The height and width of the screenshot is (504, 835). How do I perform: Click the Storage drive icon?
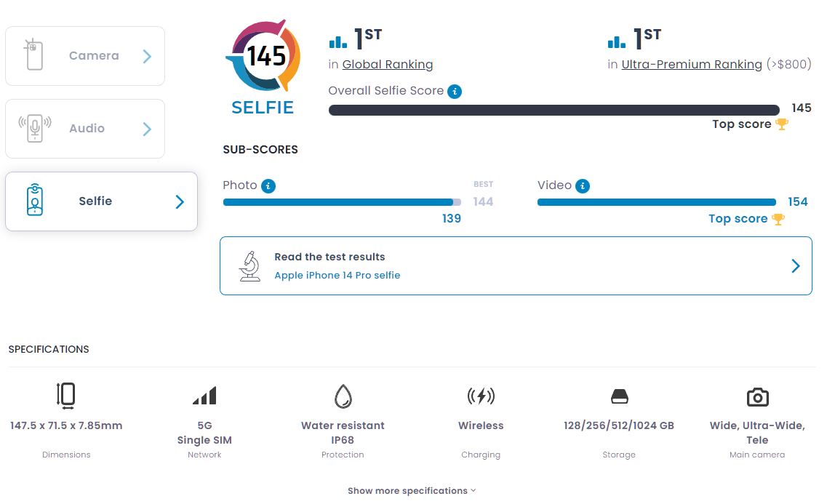pyautogui.click(x=619, y=396)
